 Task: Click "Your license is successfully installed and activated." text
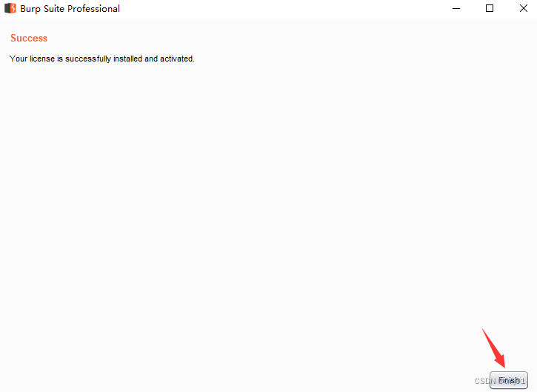coord(102,59)
